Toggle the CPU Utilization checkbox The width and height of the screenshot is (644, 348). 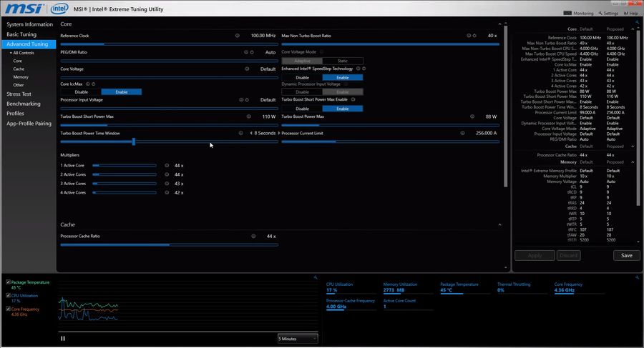tap(8, 295)
